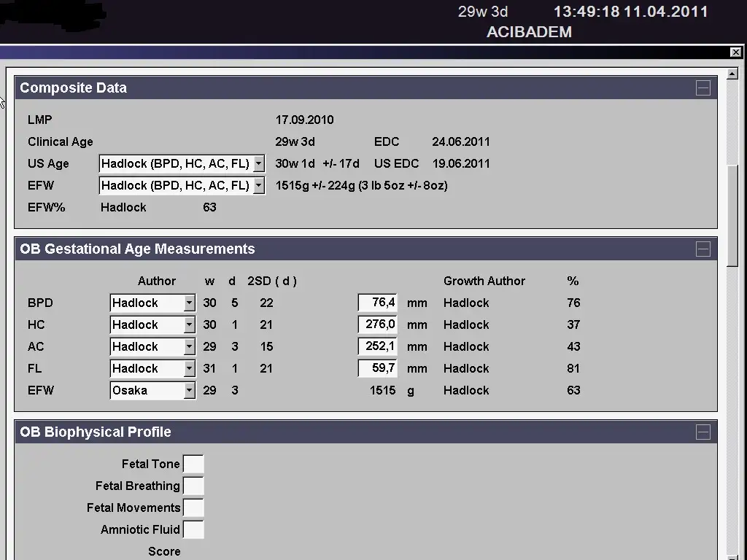
Task: Click the Amniotic Fluid score box
Action: click(x=193, y=530)
